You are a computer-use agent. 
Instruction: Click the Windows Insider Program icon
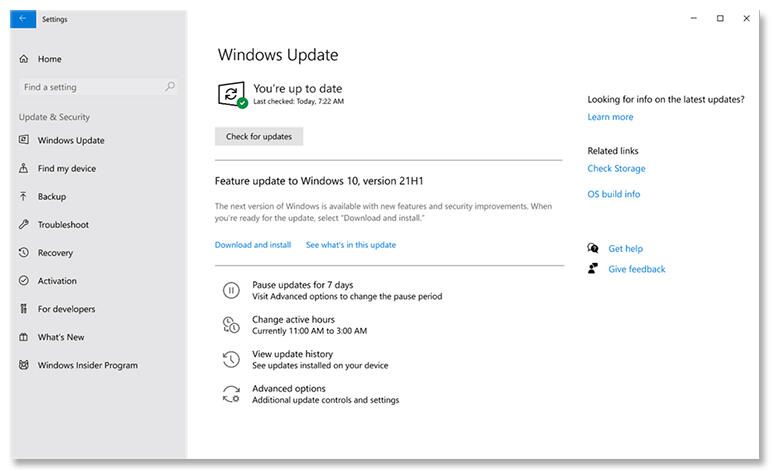click(x=24, y=365)
